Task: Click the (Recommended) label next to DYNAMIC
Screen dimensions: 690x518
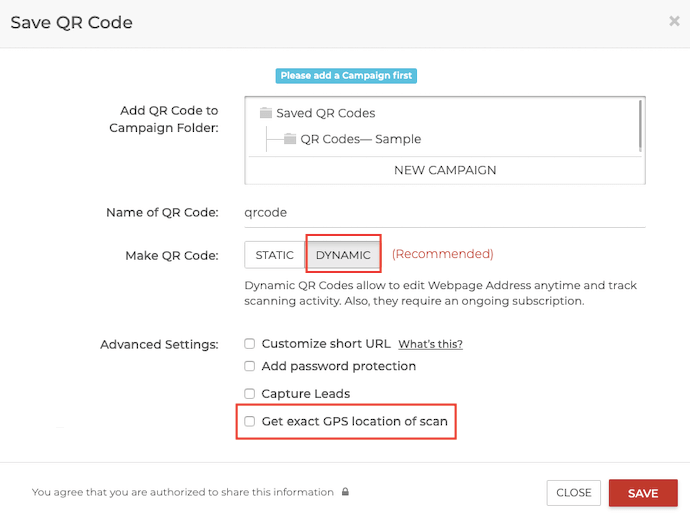Action: 443,254
